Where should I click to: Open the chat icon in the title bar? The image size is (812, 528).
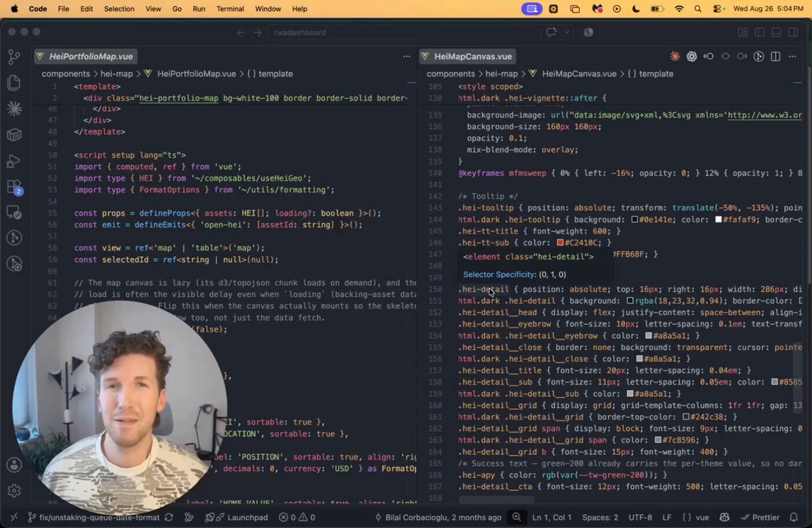(551, 32)
